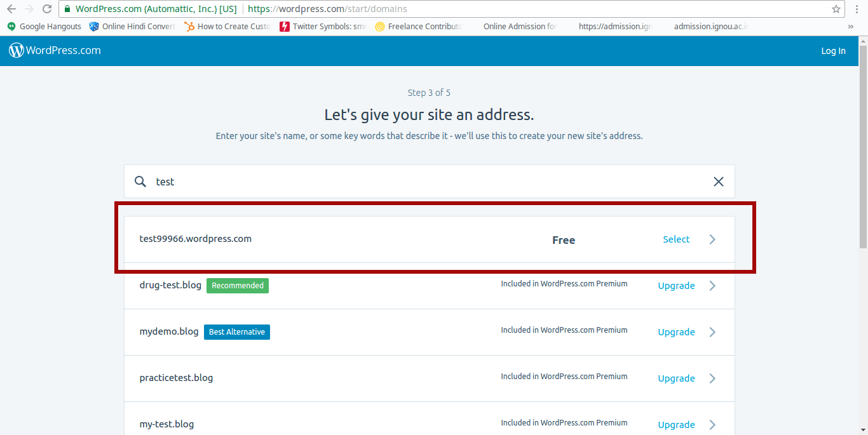Click Upgrade for my-test.blog

[x=676, y=425]
